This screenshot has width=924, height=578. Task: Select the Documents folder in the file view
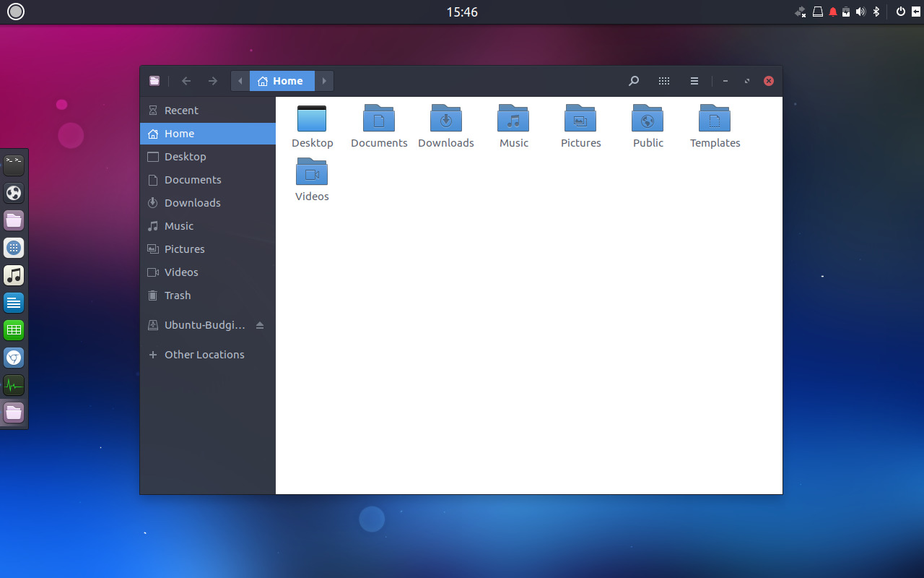(378, 126)
